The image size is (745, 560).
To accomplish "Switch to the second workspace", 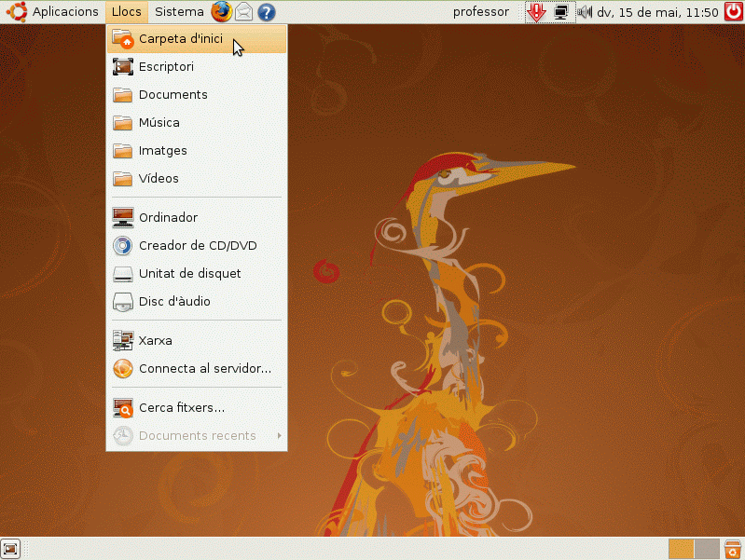I will click(x=707, y=548).
